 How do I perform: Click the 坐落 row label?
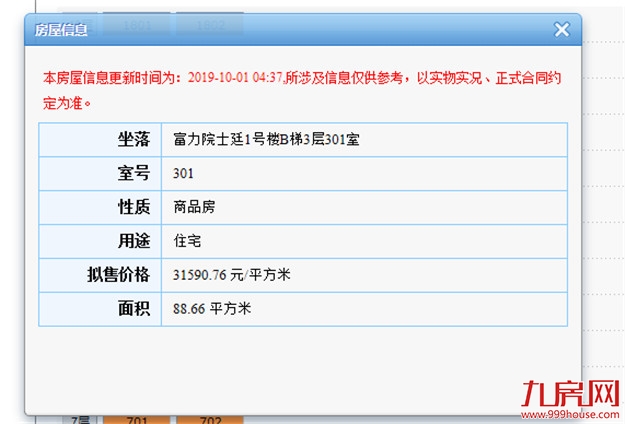point(134,139)
